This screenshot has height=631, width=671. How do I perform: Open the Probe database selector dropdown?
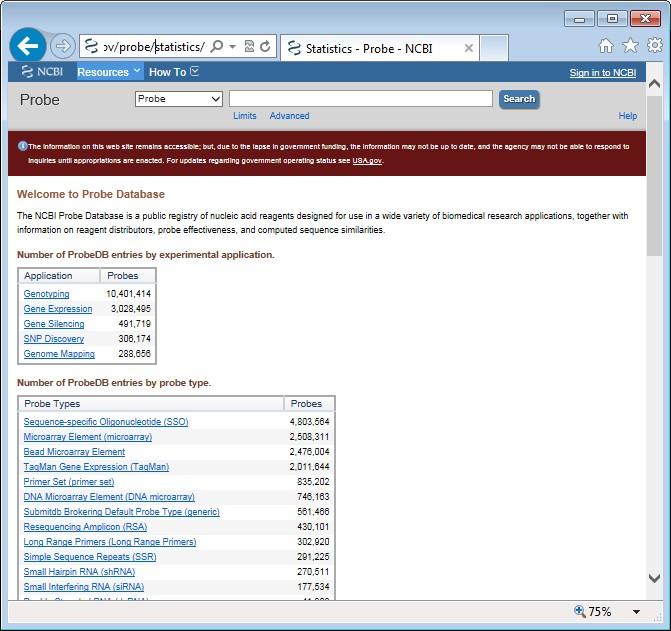(x=178, y=99)
